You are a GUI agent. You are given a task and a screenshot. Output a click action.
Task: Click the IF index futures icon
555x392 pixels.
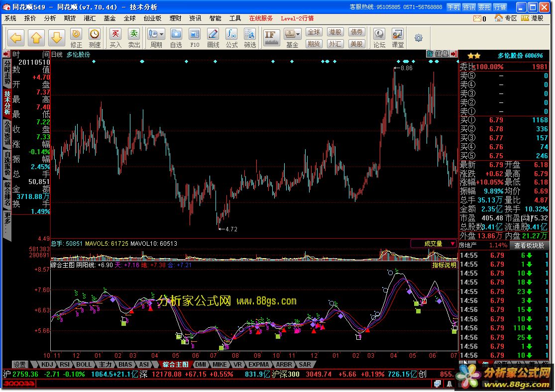coord(271,37)
